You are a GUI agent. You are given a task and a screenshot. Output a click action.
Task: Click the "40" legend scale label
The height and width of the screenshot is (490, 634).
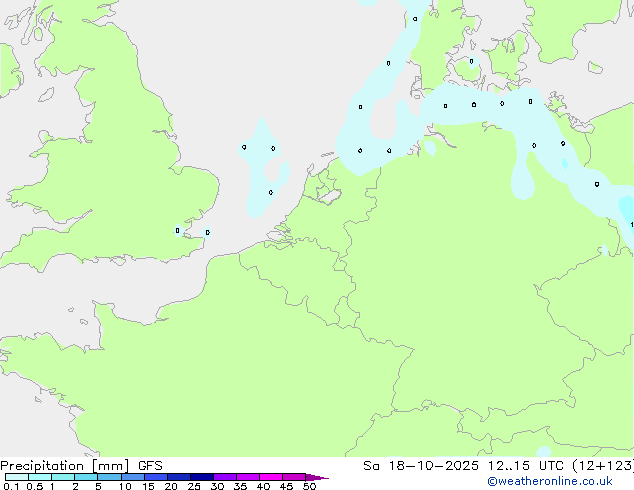(263, 486)
